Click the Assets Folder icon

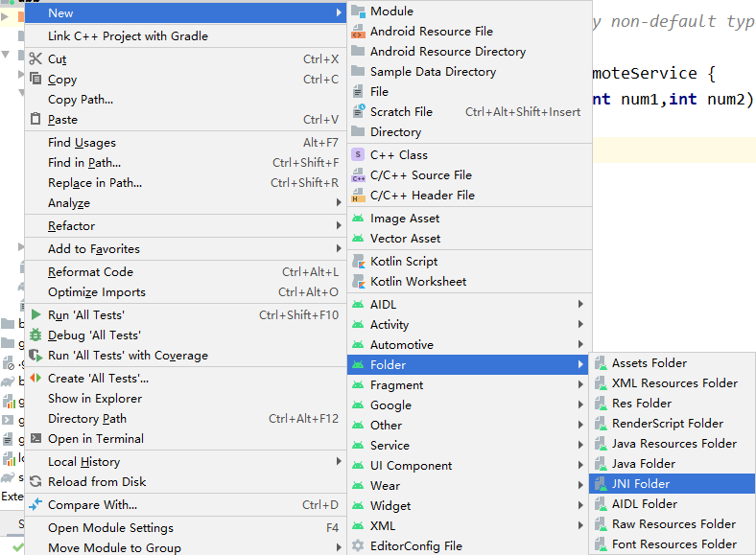point(601,362)
